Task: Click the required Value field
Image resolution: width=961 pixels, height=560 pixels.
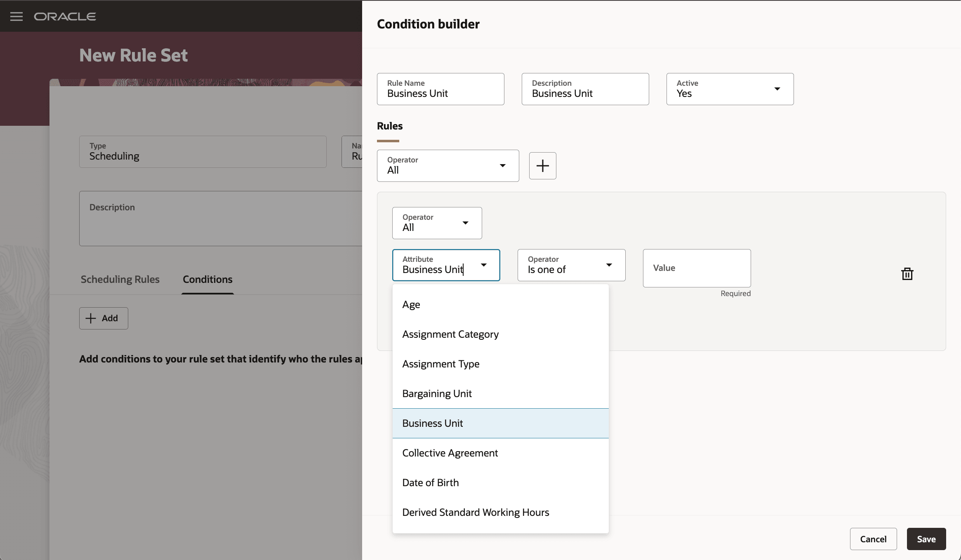Action: [x=696, y=268]
